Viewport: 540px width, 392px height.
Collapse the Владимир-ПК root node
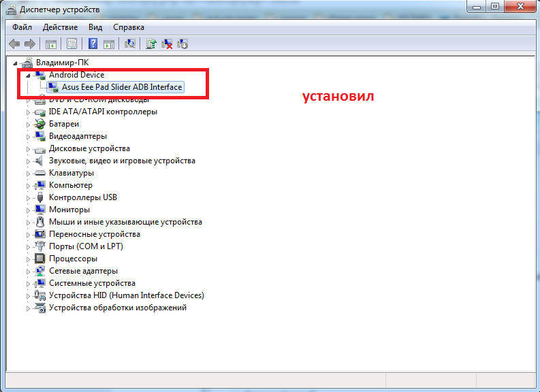pyautogui.click(x=15, y=63)
